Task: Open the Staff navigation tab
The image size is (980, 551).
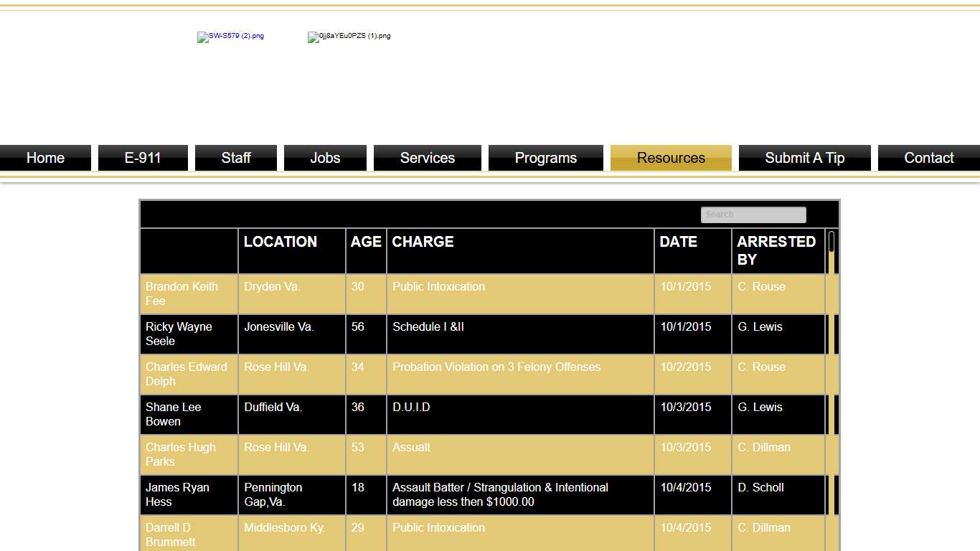Action: (x=236, y=158)
